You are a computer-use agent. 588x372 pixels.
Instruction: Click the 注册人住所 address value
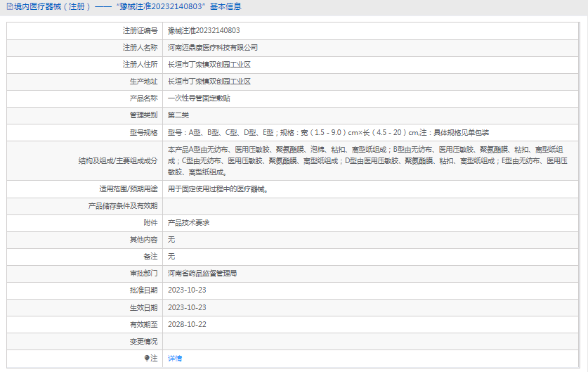pos(209,65)
